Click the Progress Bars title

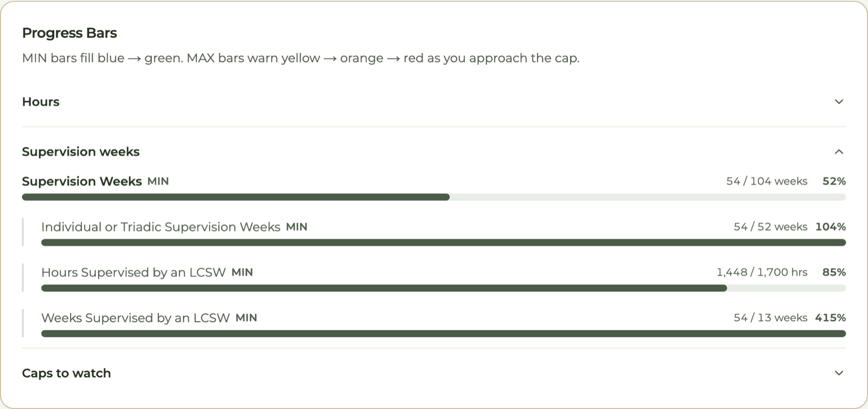click(69, 33)
